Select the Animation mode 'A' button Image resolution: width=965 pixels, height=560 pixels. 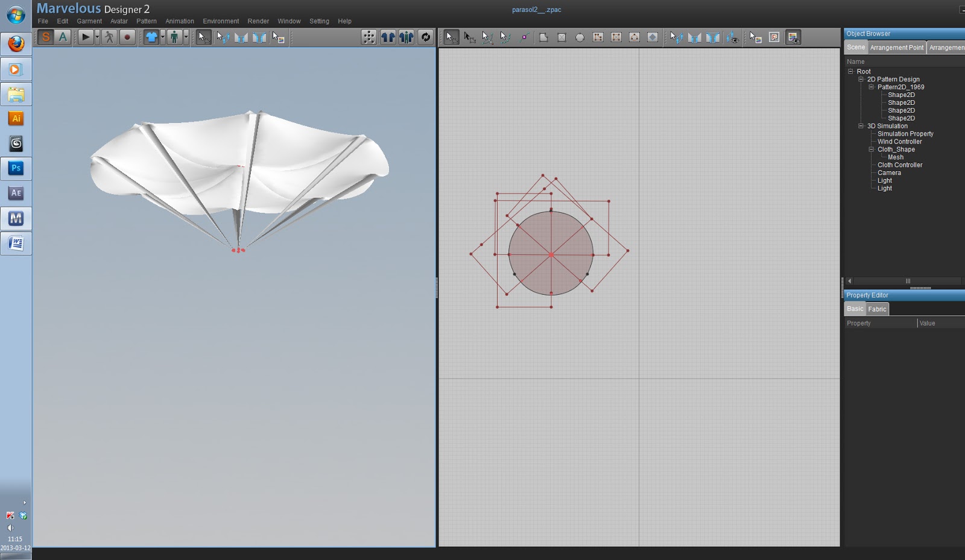(63, 37)
